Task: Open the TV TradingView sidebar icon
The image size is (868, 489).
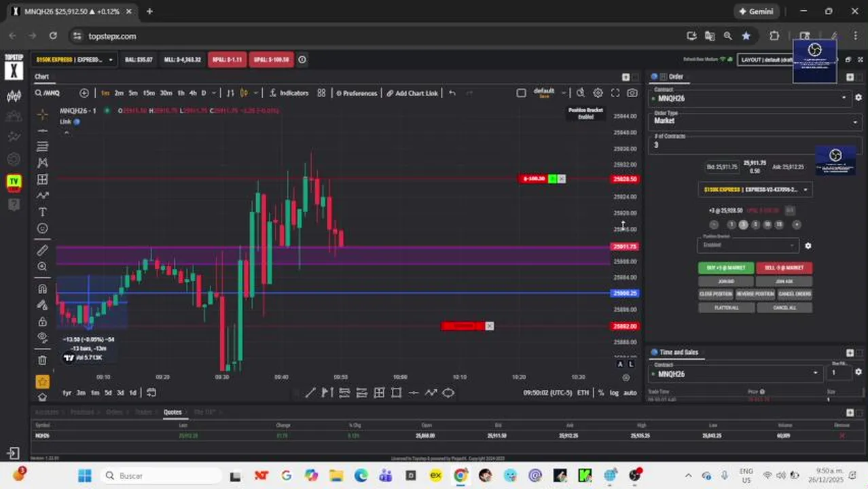Action: [x=14, y=181]
